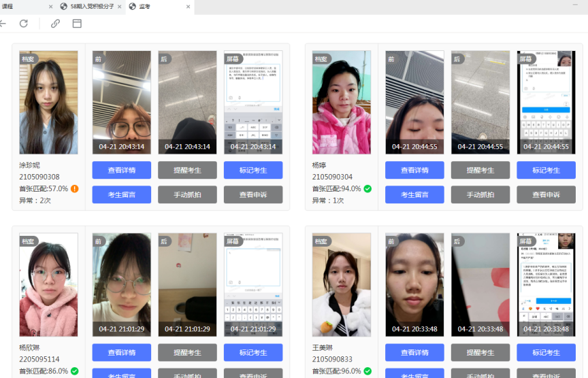Open 王美琳's archive photo
The width and height of the screenshot is (588, 378).
coord(342,284)
